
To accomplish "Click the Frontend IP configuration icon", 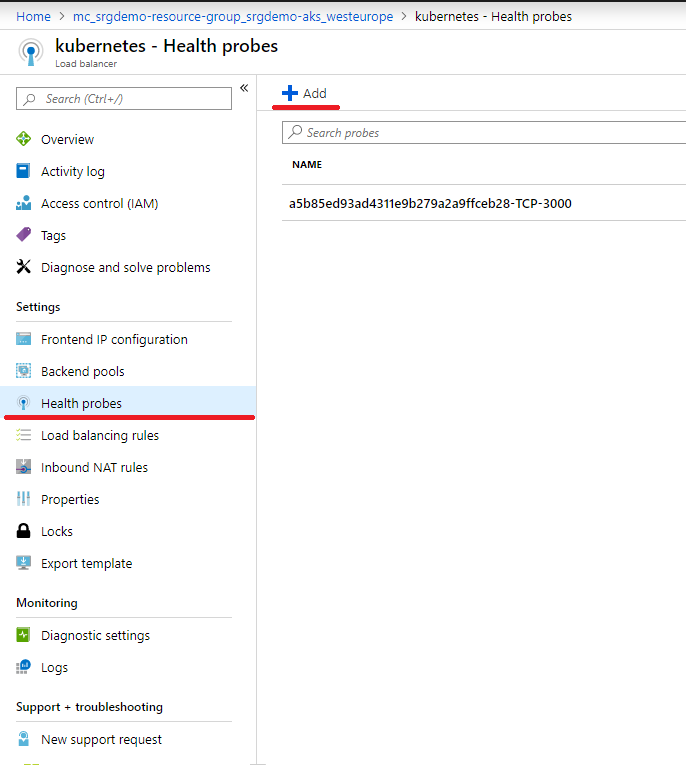I will coord(23,339).
